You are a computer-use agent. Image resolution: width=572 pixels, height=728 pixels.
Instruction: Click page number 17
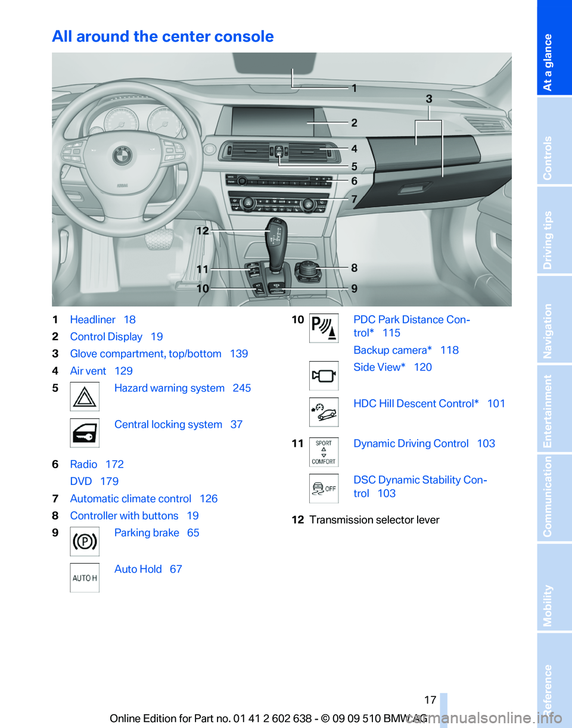[x=431, y=699]
